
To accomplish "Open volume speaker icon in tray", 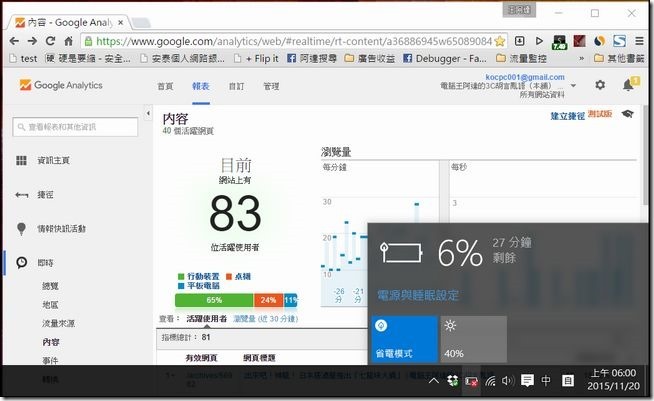I will (x=507, y=381).
